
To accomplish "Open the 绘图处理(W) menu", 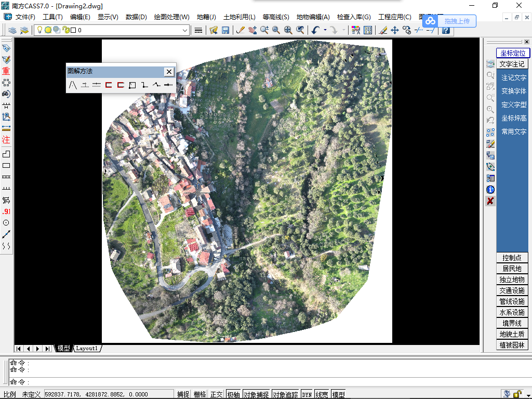I will (x=171, y=17).
